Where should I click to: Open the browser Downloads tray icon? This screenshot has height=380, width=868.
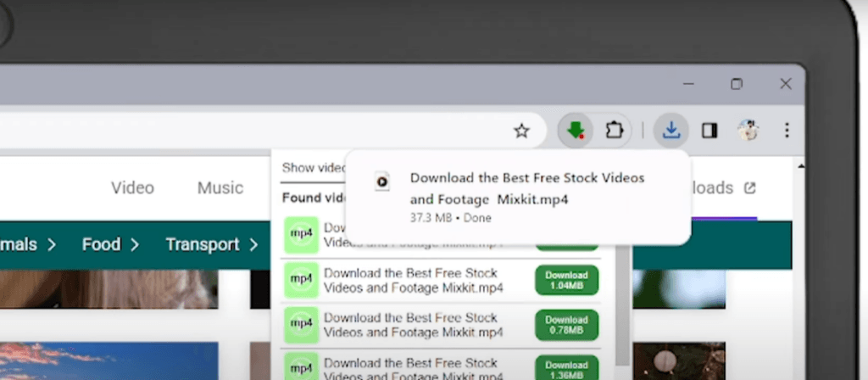671,131
